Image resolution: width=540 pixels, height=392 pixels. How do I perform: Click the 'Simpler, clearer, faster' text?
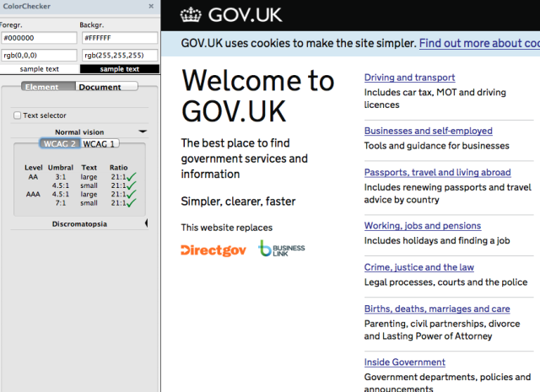pos(238,201)
